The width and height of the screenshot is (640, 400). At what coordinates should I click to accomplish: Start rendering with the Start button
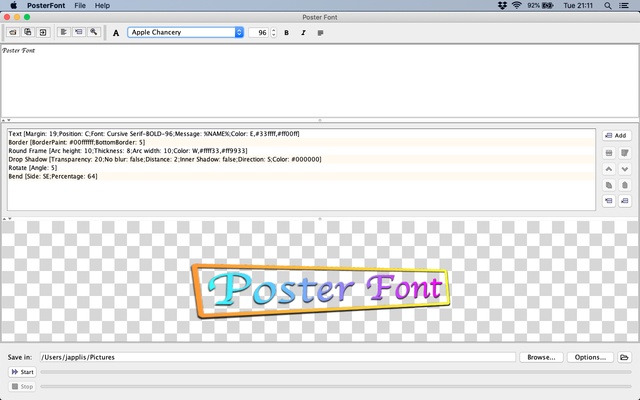tap(22, 372)
